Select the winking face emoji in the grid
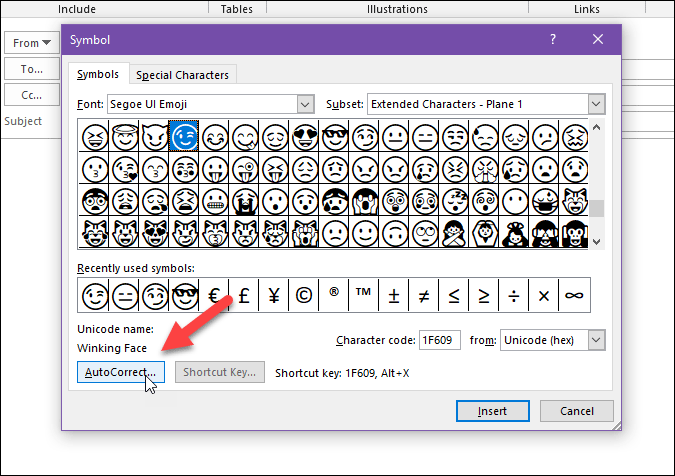This screenshot has height=476, width=675. (183, 135)
